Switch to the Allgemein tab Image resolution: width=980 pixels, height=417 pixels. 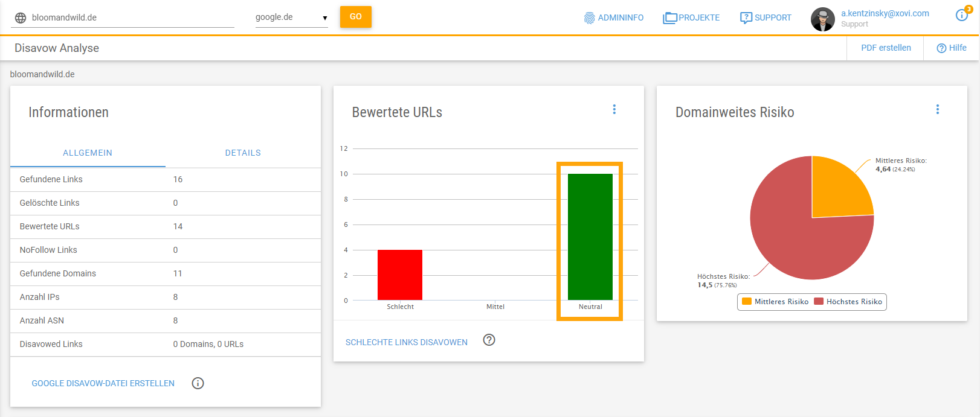click(x=88, y=153)
